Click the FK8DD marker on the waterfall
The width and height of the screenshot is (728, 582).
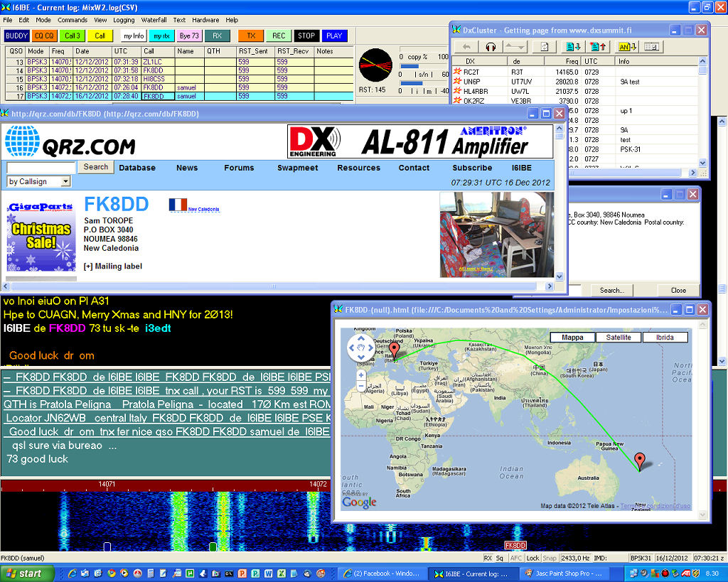pos(515,545)
